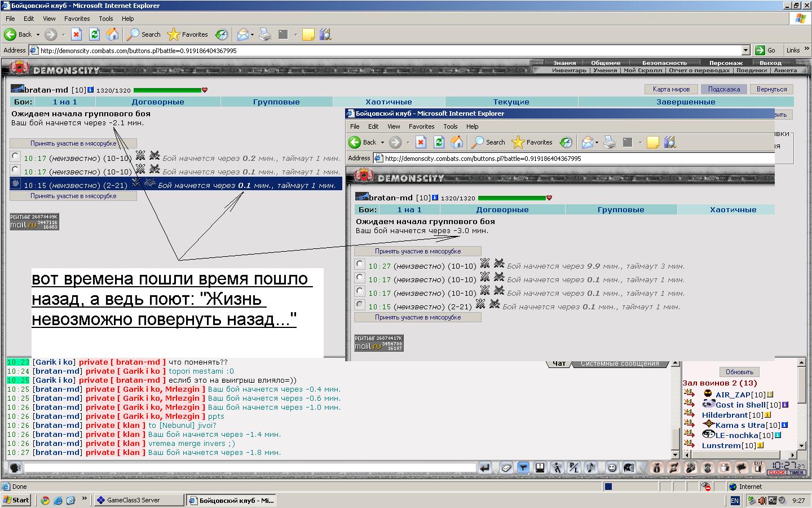Click the eraser clear-chat icon
Image resolution: width=812 pixels, height=508 pixels.
coord(506,467)
